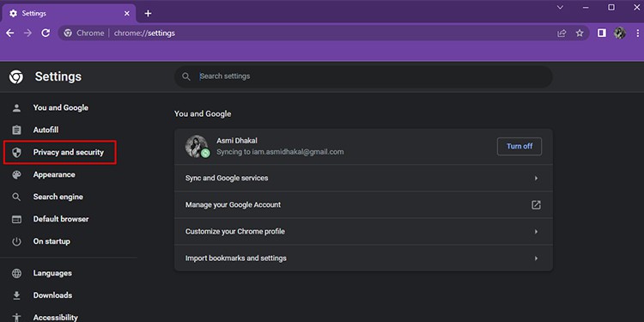Viewport: 644px width, 322px height.
Task: Share this page using the share icon
Action: pos(562,33)
